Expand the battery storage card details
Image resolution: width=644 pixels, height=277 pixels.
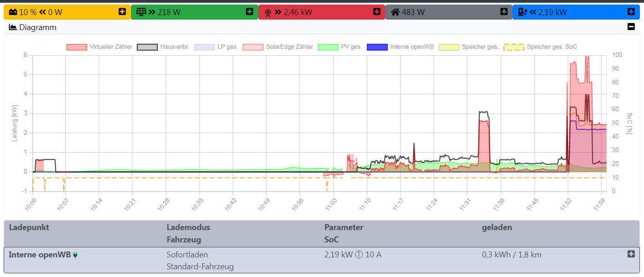[122, 12]
